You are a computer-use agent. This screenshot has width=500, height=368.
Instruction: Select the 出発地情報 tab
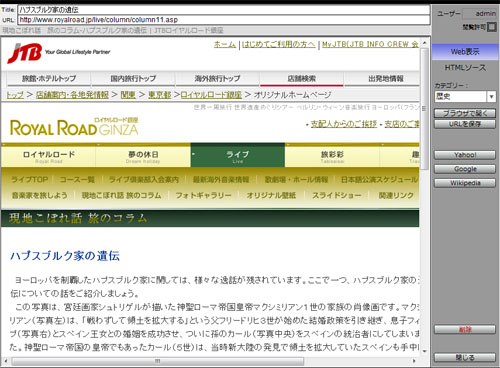(x=382, y=79)
